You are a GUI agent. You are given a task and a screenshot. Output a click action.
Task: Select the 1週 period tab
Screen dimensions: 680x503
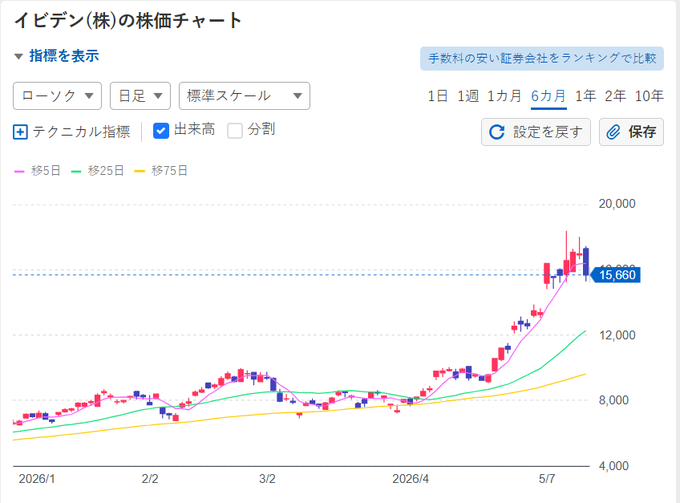(x=468, y=96)
